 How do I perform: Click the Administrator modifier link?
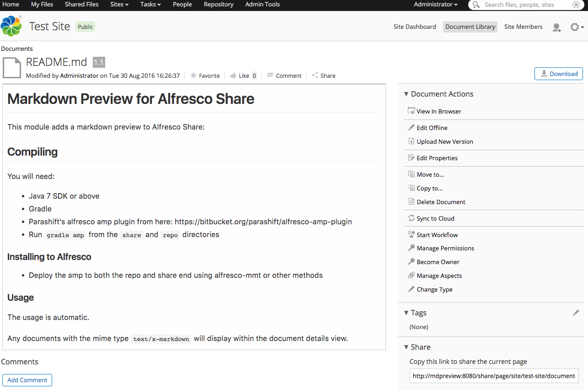[x=79, y=76]
